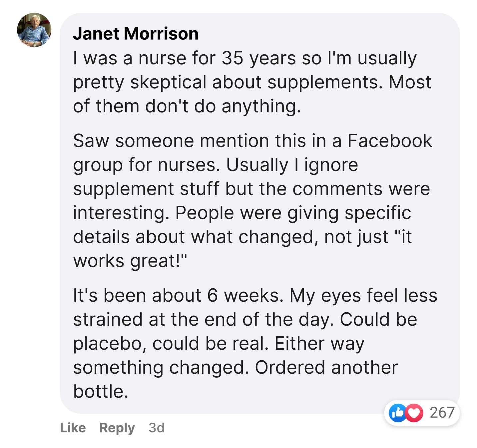Open the 267 reactions count
Screen dimensions: 477x448
coord(442,413)
